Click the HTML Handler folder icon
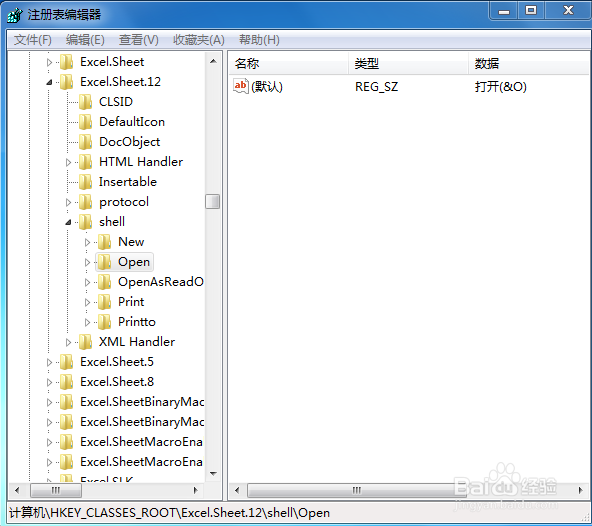Screen dimensions: 592x526 (x=85, y=162)
